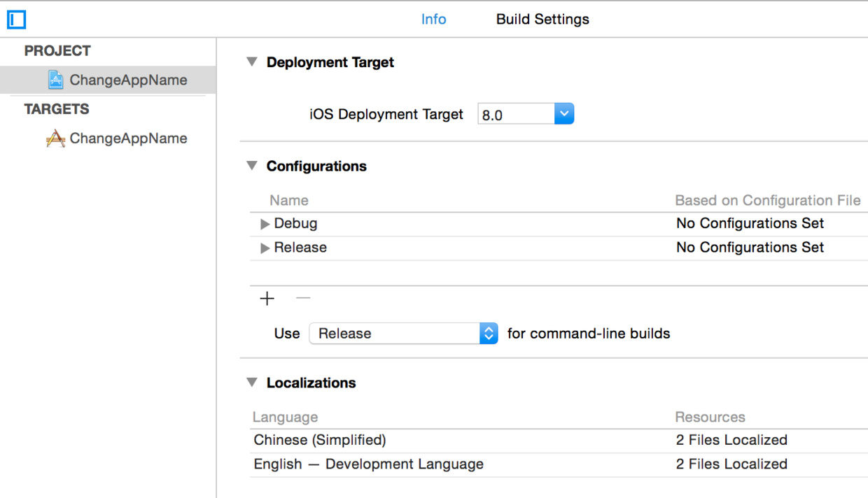The image size is (868, 498).
Task: Switch to the Info tab
Action: (433, 20)
